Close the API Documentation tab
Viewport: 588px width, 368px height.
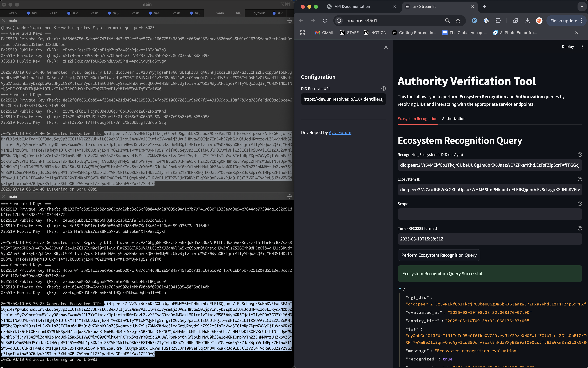point(395,7)
